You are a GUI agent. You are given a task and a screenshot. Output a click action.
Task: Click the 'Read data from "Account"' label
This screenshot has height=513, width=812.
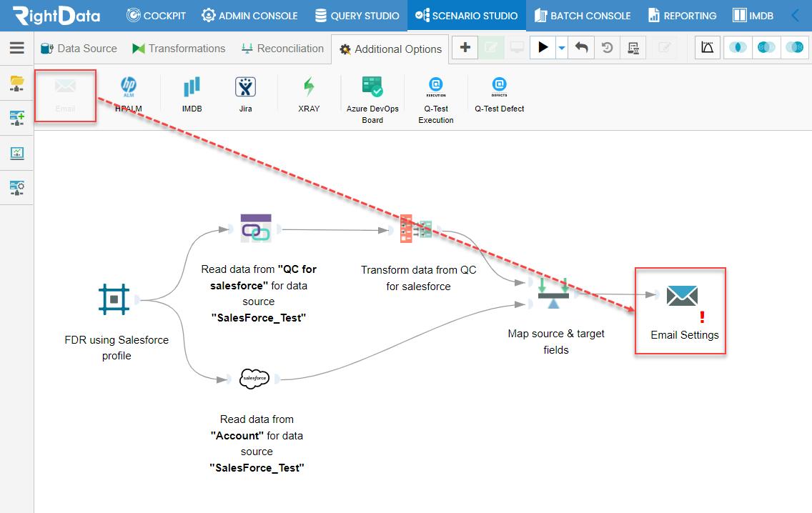click(257, 443)
